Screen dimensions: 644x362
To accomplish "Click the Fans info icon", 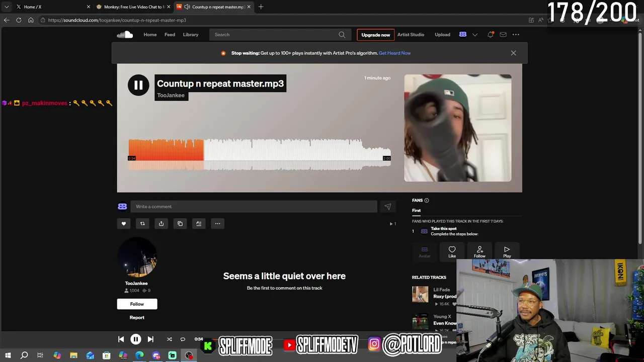I will click(x=427, y=201).
